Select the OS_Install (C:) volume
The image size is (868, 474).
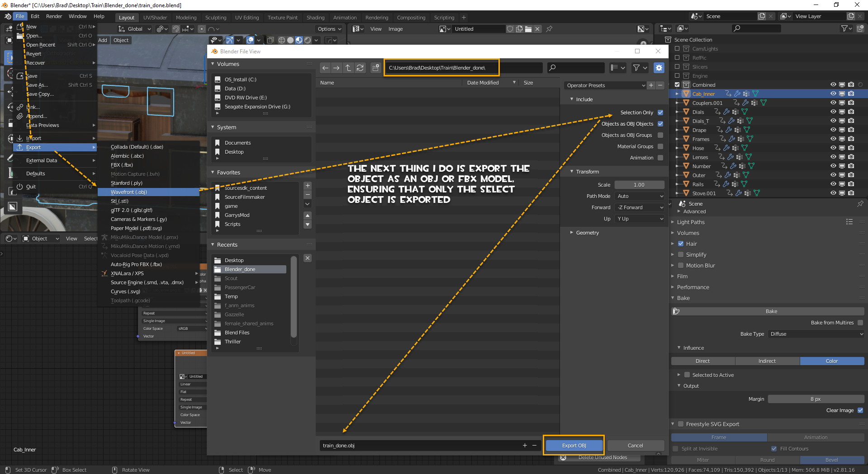tap(240, 80)
